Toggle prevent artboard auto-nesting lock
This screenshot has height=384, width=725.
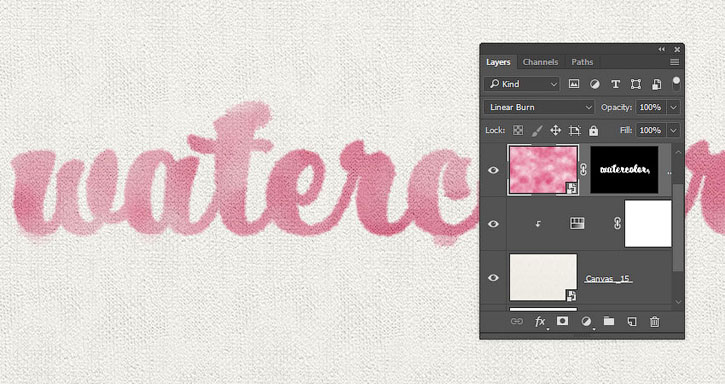point(574,130)
